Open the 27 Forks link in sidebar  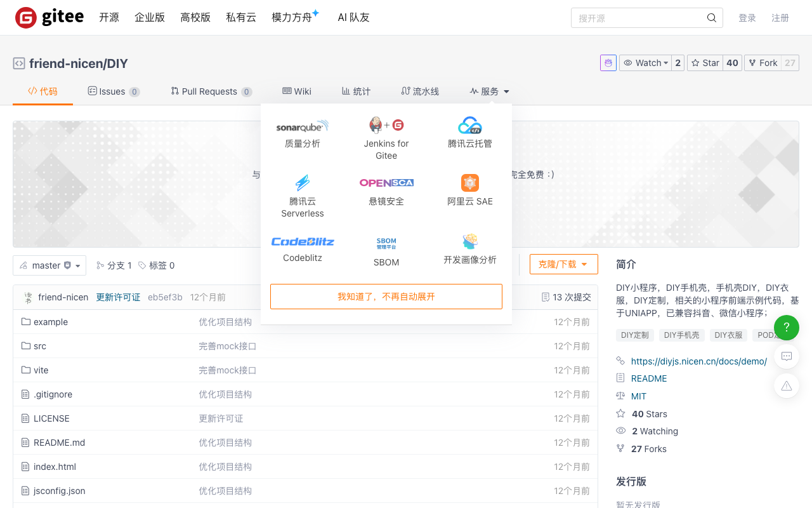(649, 449)
